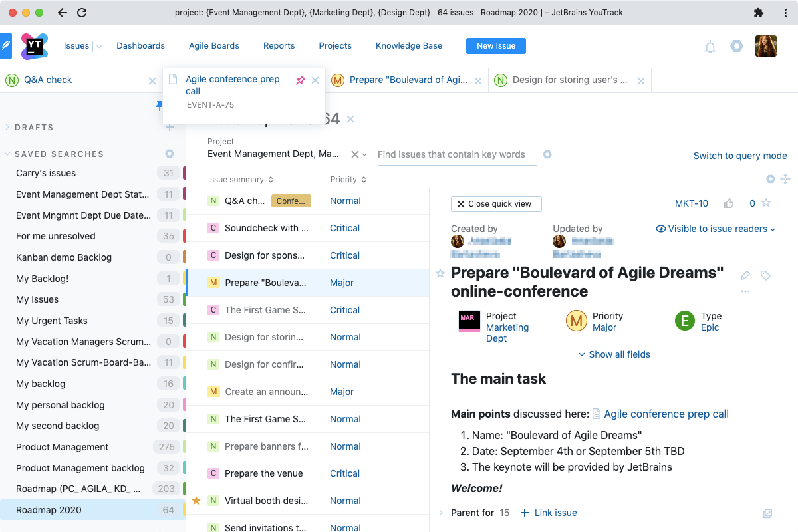Toggle the star on Virtual booth design issue
This screenshot has height=532, width=798.
(196, 500)
